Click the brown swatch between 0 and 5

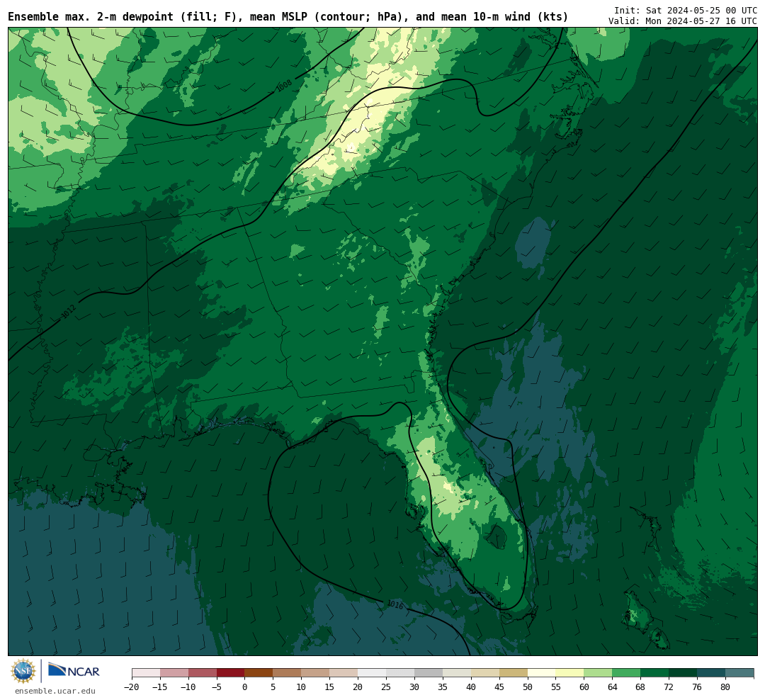[x=259, y=673]
